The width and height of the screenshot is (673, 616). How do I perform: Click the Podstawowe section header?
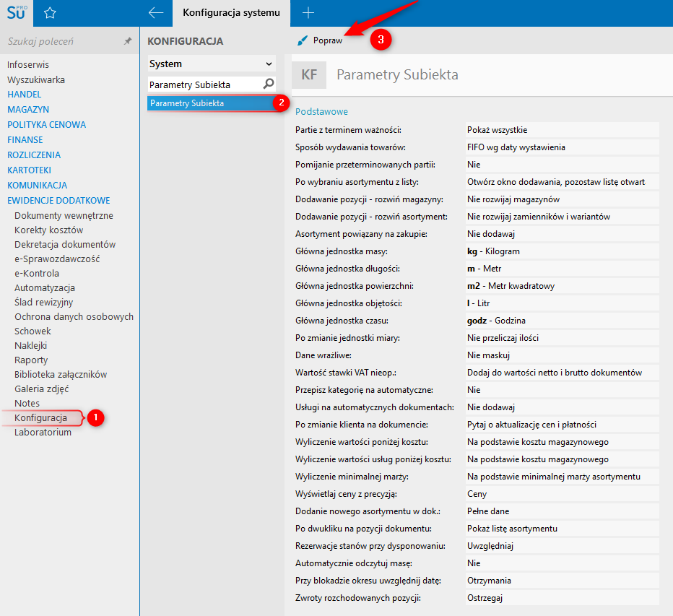click(321, 112)
